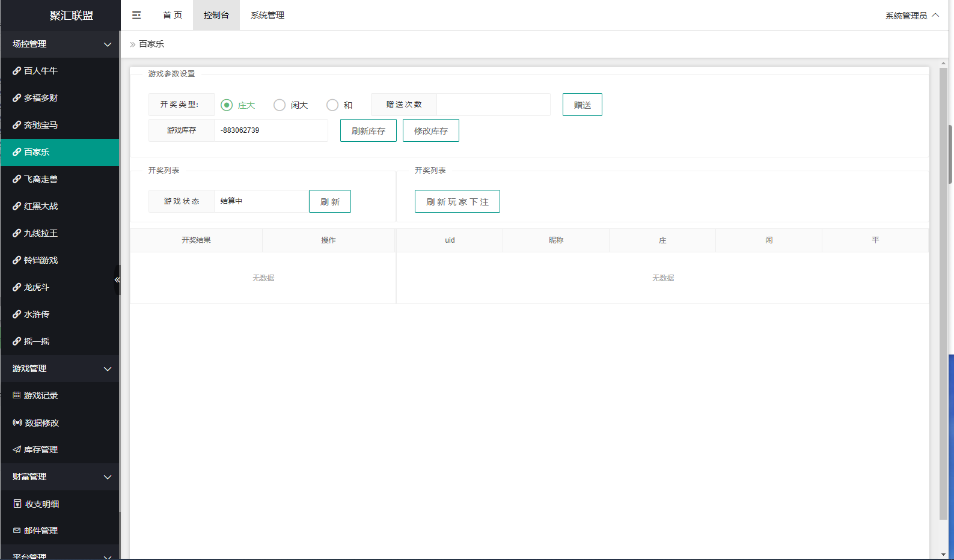Toggle the sidebar collapse hamburger icon
The image size is (954, 560).
point(136,15)
